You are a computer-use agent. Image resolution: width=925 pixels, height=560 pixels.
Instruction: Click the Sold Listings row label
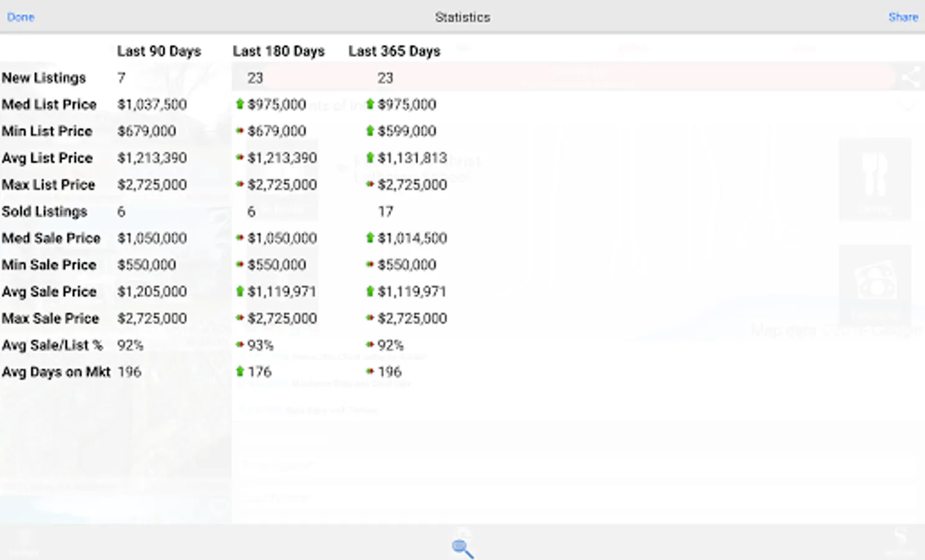point(44,212)
